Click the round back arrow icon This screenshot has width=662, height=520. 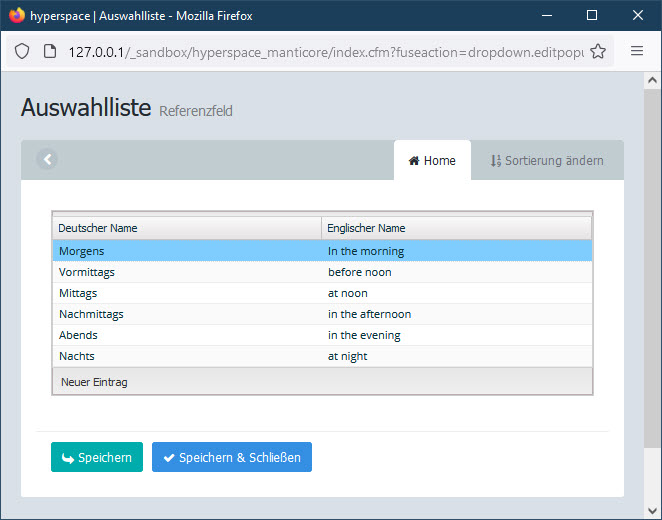click(x=47, y=159)
